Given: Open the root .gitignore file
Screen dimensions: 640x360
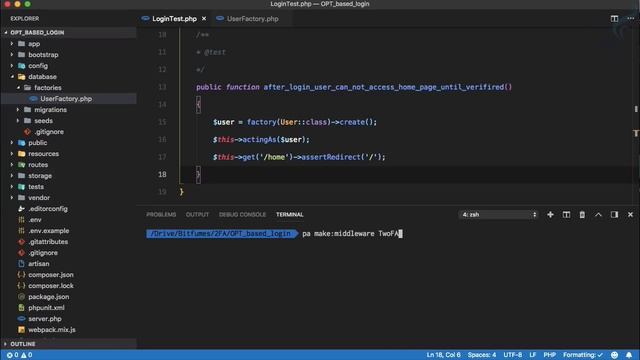Looking at the screenshot, I should [43, 253].
